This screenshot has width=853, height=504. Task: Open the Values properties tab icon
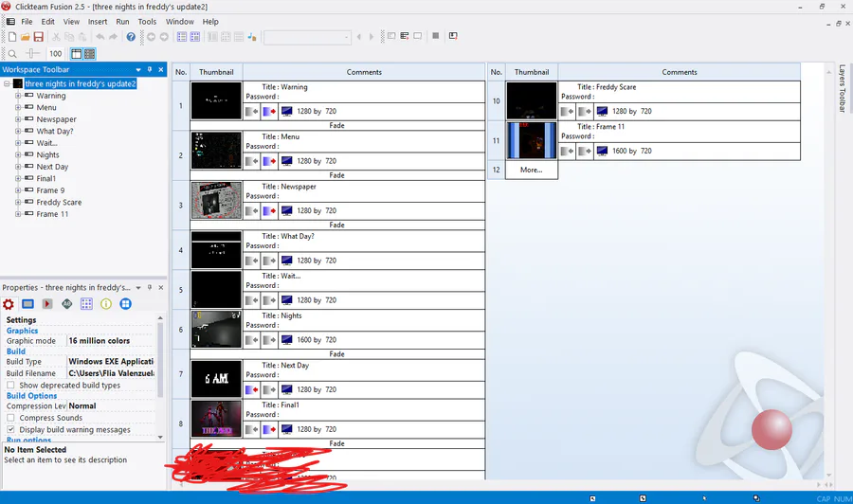tap(67, 304)
